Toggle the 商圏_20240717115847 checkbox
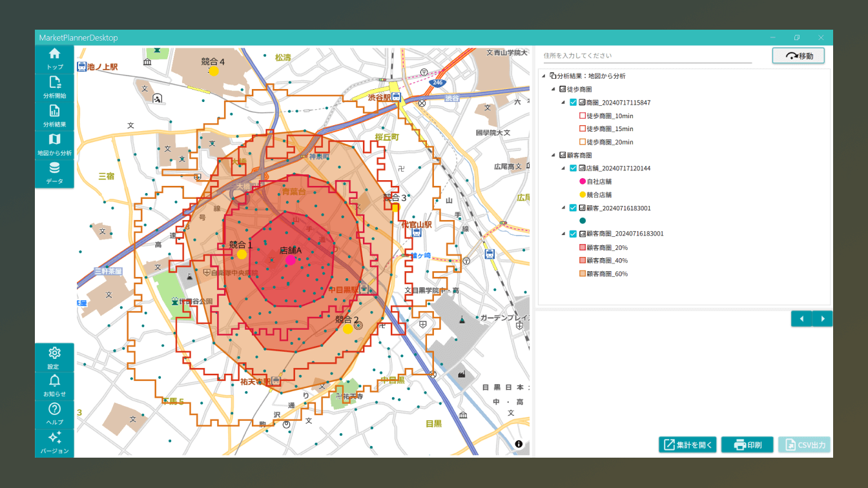The image size is (868, 488). pos(573,103)
